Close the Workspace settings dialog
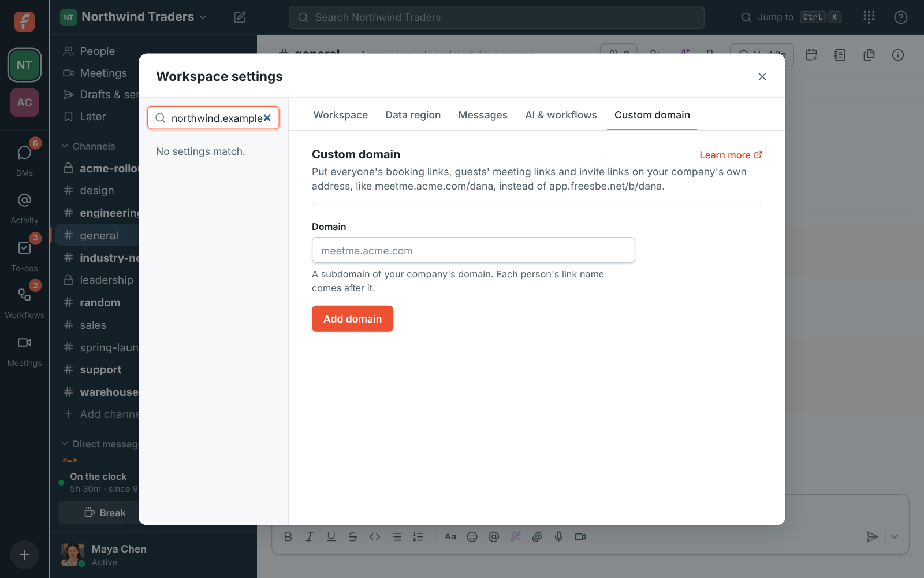 (x=762, y=76)
